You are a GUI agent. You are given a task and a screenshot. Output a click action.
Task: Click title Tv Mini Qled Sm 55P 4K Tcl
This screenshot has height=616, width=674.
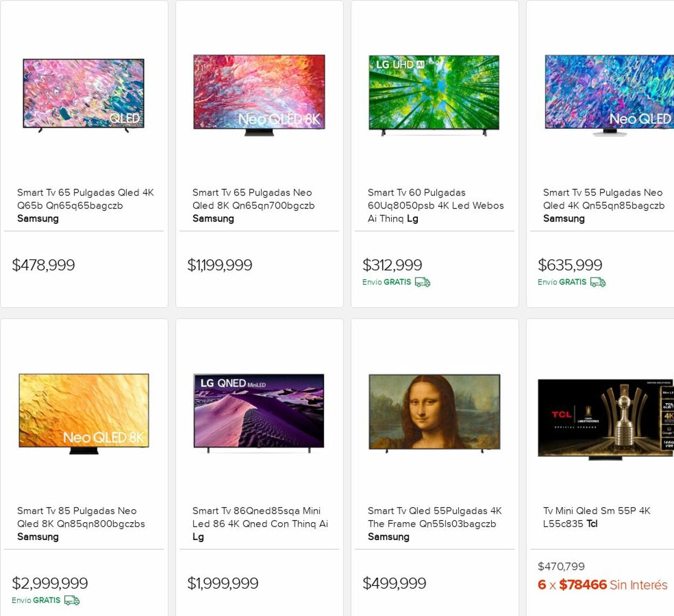click(596, 517)
